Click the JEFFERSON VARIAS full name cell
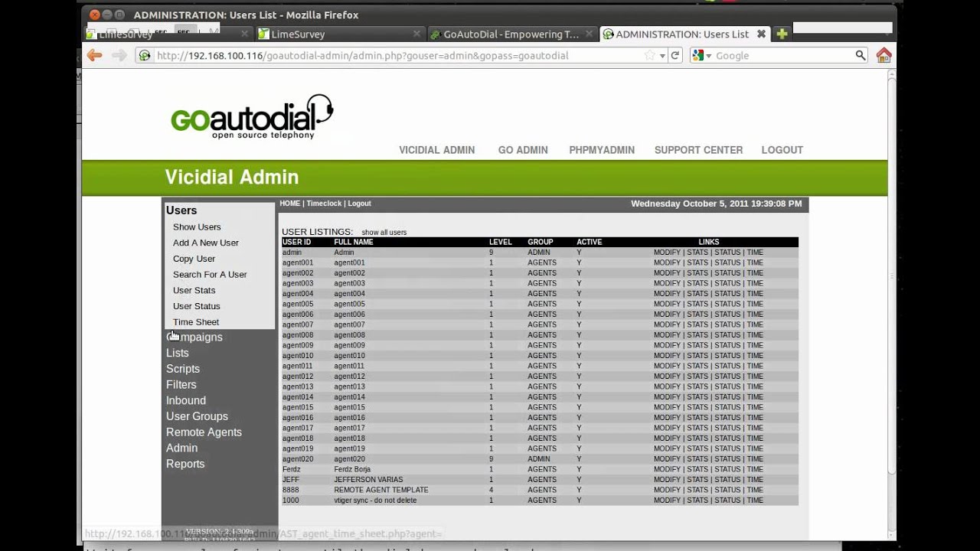This screenshot has height=551, width=980. [368, 480]
